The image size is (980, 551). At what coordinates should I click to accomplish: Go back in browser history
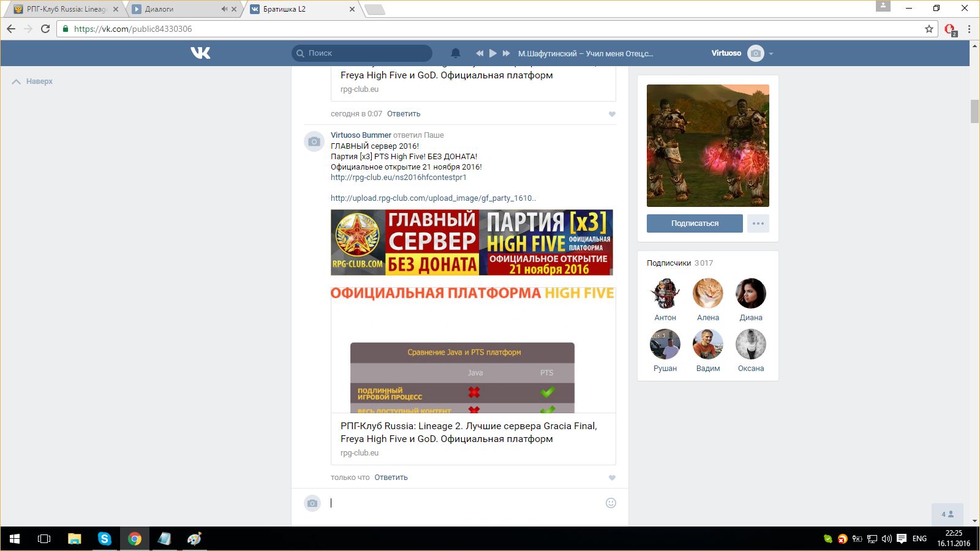pyautogui.click(x=11, y=29)
